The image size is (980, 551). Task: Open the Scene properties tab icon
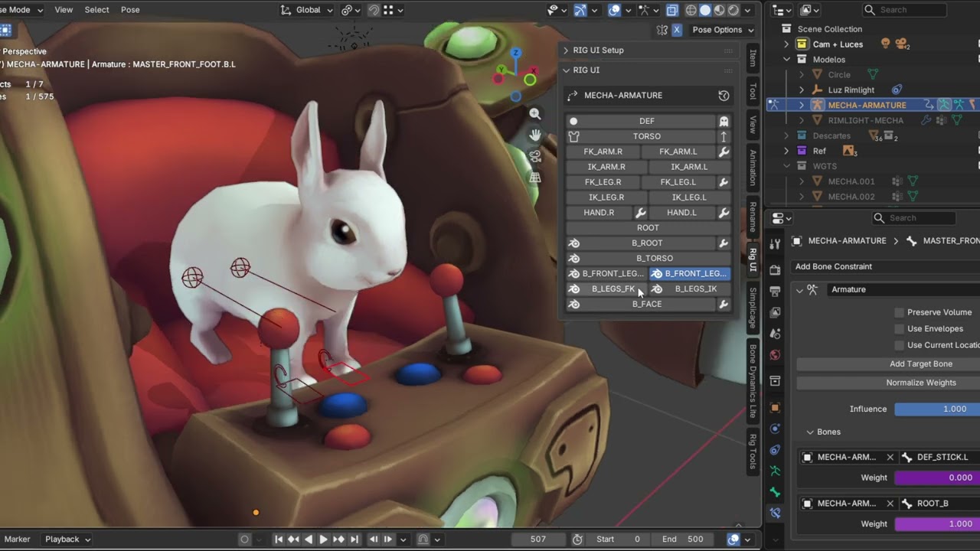pyautogui.click(x=775, y=334)
